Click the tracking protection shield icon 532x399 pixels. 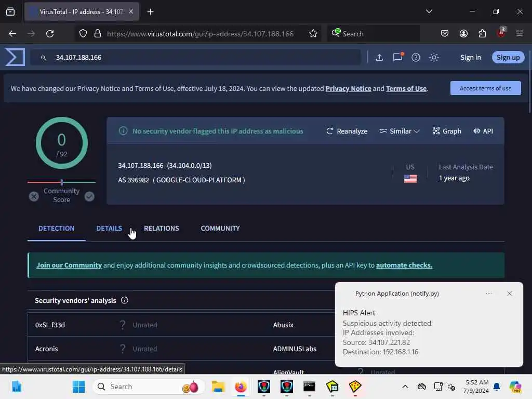pyautogui.click(x=83, y=34)
